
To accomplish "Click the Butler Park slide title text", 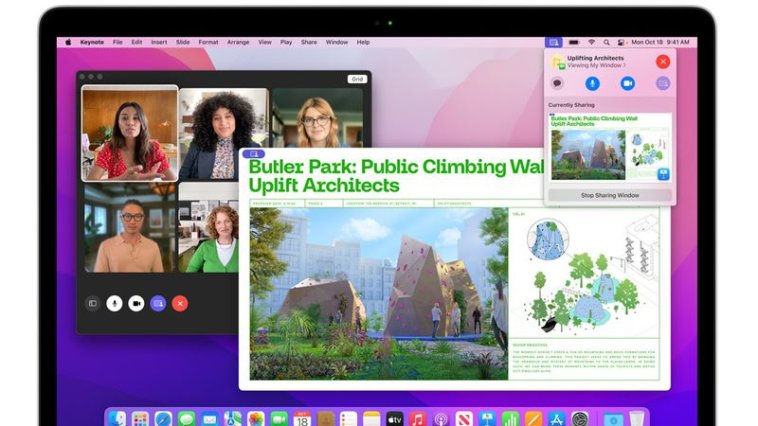I will [x=396, y=176].
